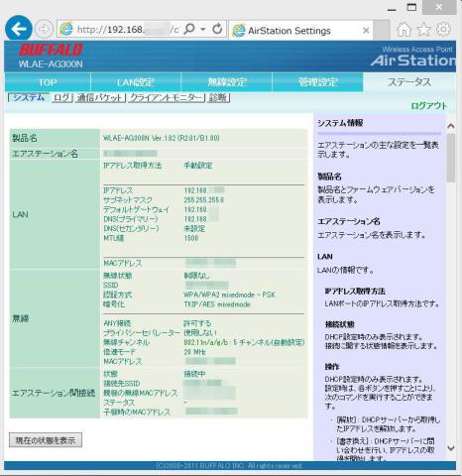Click the search magnifier in address bar
This screenshot has width=462, height=476.
(189, 29)
